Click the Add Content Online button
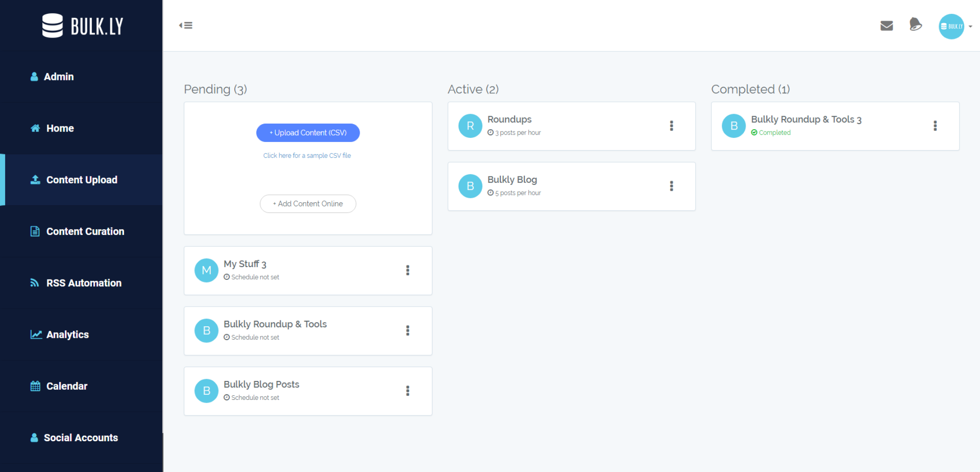This screenshot has width=980, height=472. [308, 204]
